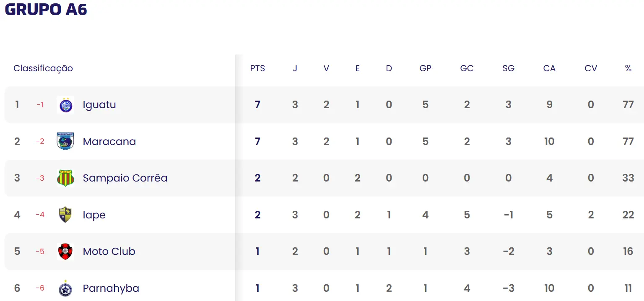Open the Iape team name link

[94, 215]
